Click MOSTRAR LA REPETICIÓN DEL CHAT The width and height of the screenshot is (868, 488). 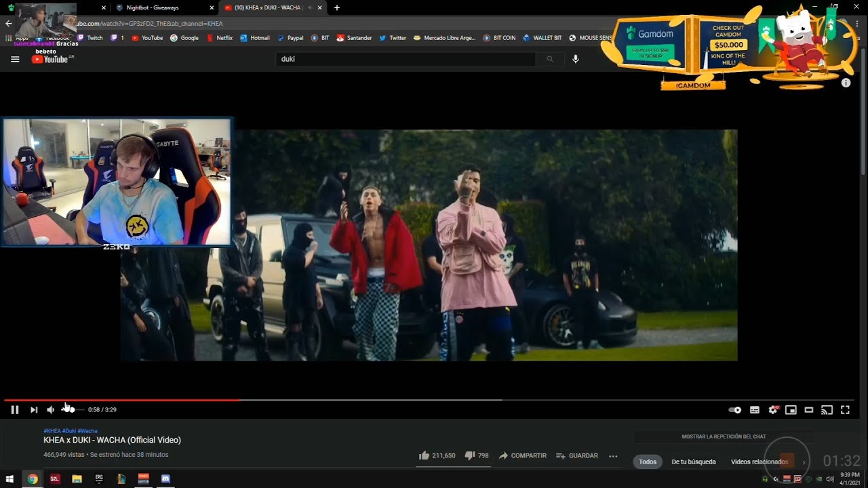point(724,436)
